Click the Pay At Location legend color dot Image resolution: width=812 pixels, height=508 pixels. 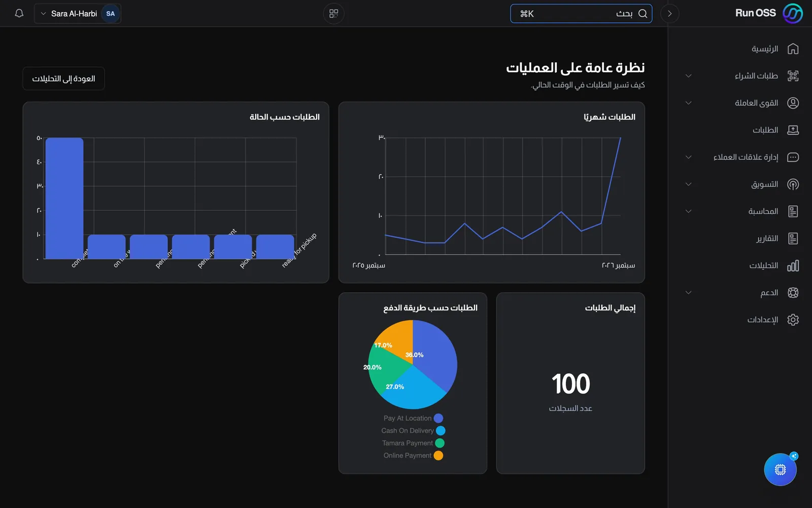tap(438, 418)
